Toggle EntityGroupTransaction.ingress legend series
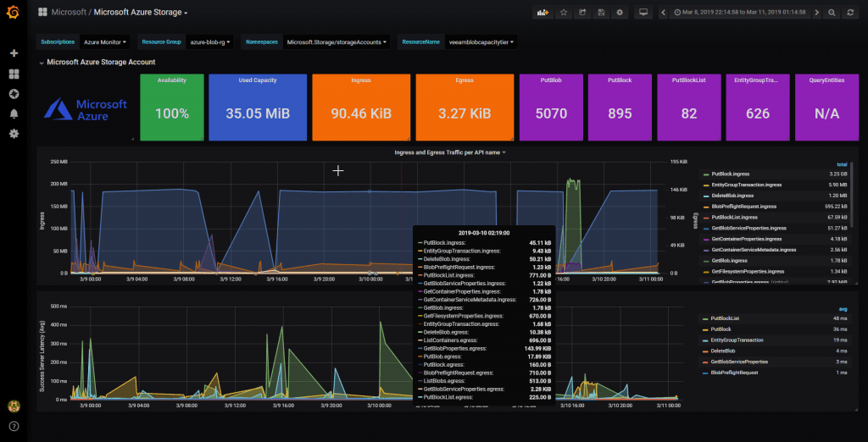868x442 pixels. 746,185
